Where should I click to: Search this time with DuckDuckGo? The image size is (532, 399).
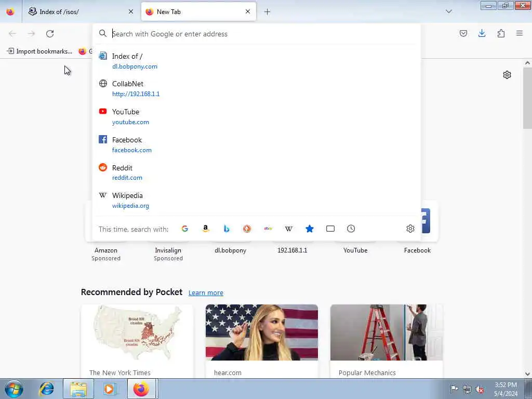click(x=247, y=229)
